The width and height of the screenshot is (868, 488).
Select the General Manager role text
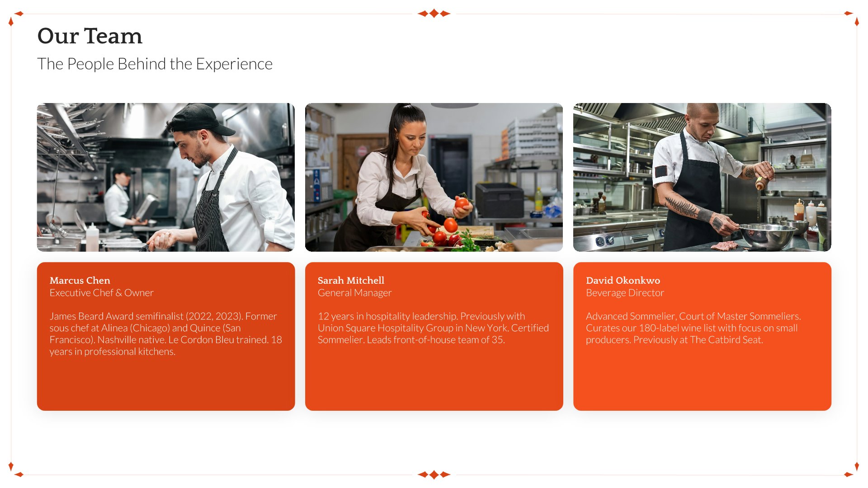click(x=355, y=293)
